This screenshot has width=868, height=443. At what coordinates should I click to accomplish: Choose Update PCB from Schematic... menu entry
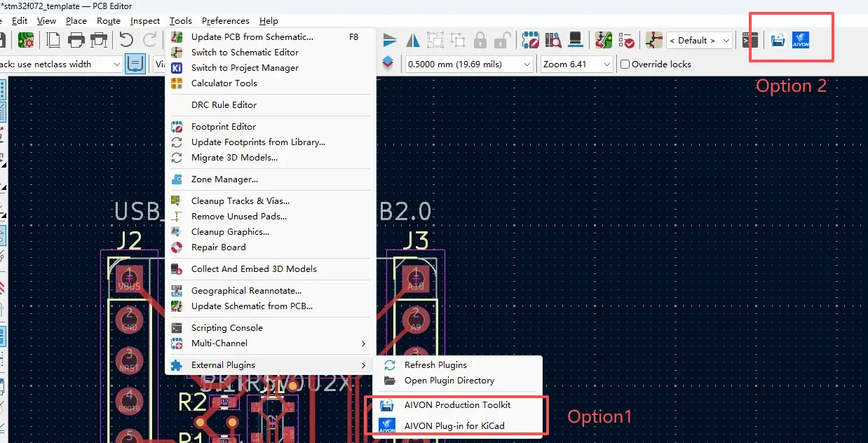pos(271,37)
